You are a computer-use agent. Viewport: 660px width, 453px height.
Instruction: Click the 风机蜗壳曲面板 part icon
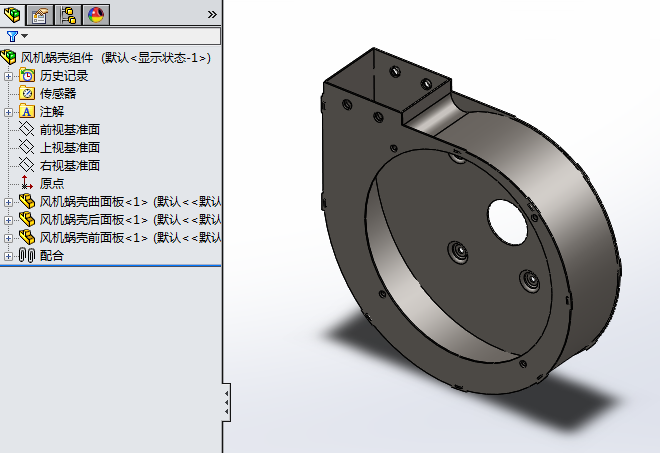(x=27, y=201)
